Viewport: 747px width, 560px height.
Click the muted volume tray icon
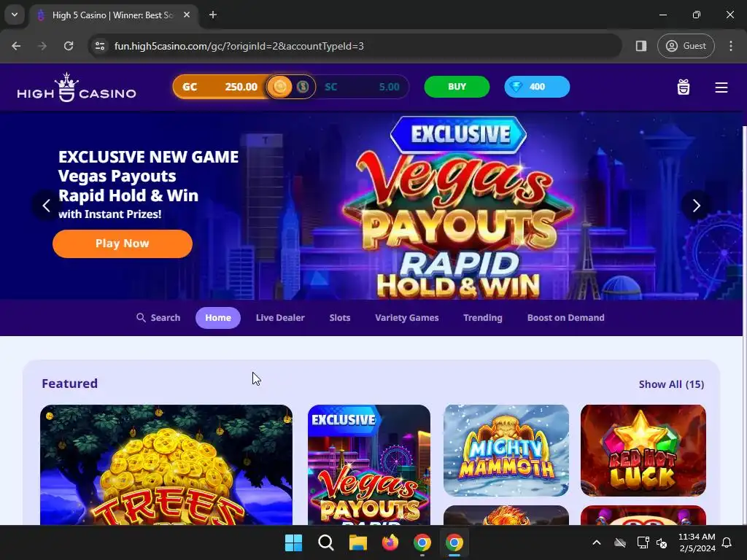coord(662,542)
